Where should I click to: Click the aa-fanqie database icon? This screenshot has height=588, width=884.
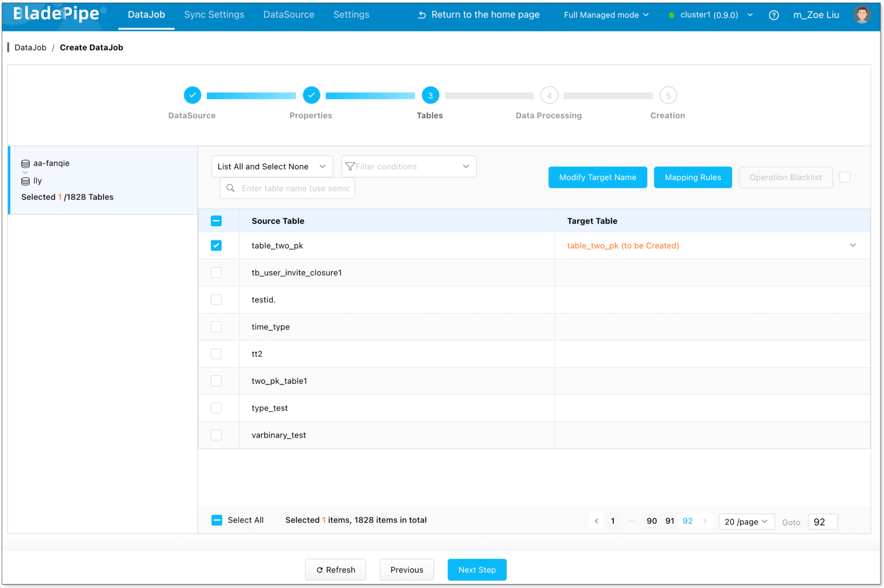tap(25, 163)
